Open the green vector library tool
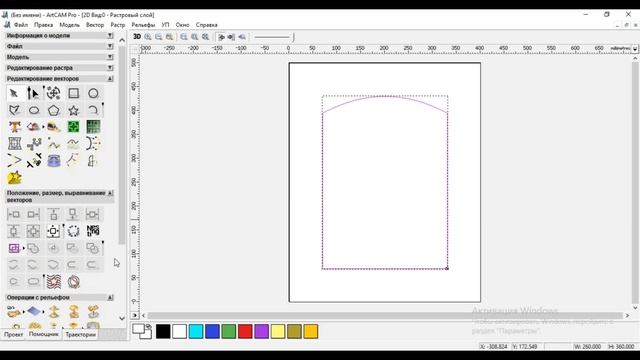The image size is (640, 360). [x=73, y=127]
